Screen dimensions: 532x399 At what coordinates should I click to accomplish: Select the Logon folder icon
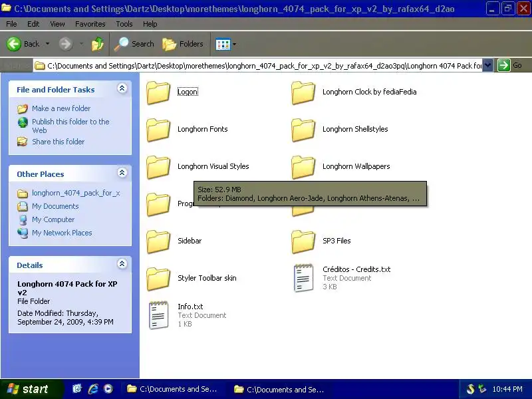(x=158, y=92)
